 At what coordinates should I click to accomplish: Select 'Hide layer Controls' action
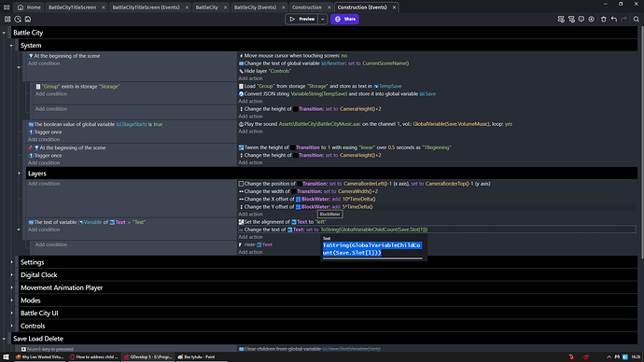coord(265,71)
